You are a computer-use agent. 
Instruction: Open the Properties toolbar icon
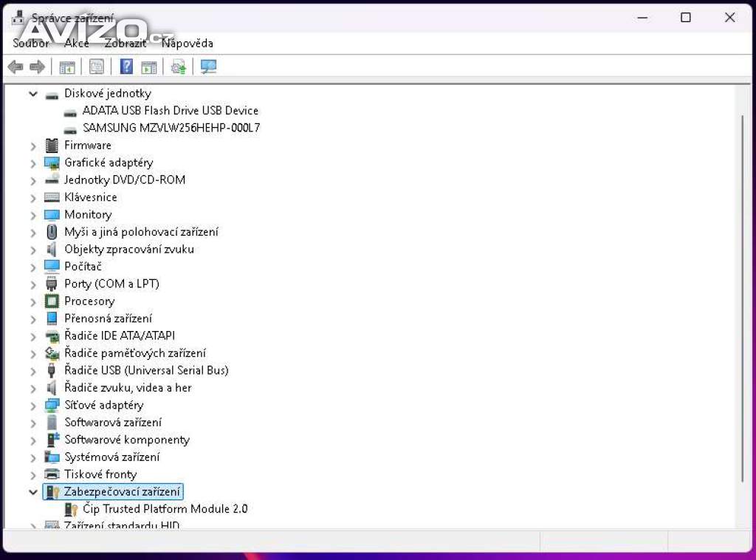pos(97,67)
